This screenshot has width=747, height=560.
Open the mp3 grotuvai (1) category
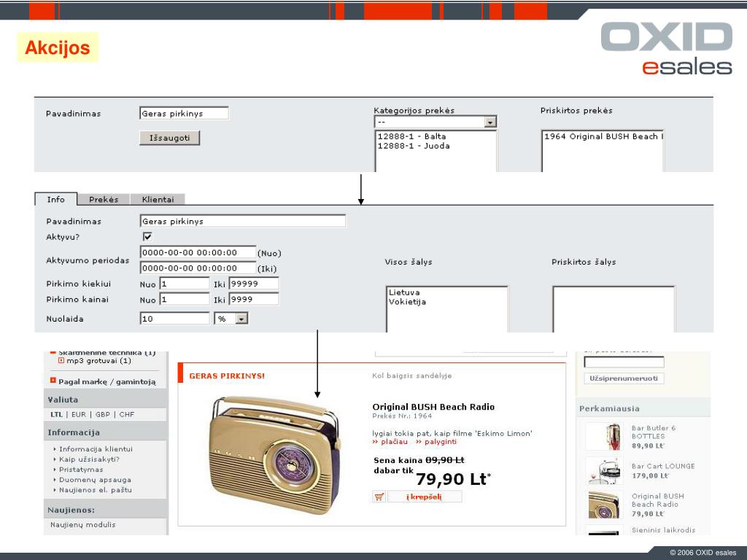pos(98,361)
